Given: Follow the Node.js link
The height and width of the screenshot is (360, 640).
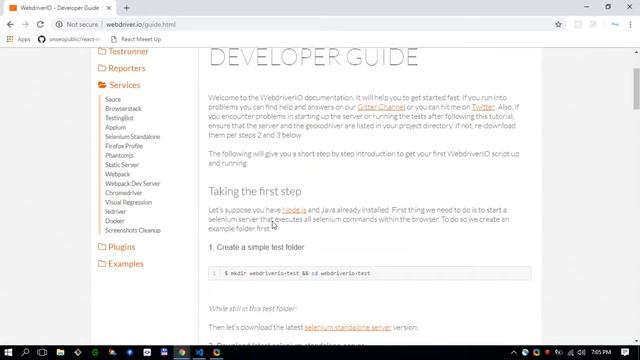Looking at the screenshot, I should click(294, 210).
